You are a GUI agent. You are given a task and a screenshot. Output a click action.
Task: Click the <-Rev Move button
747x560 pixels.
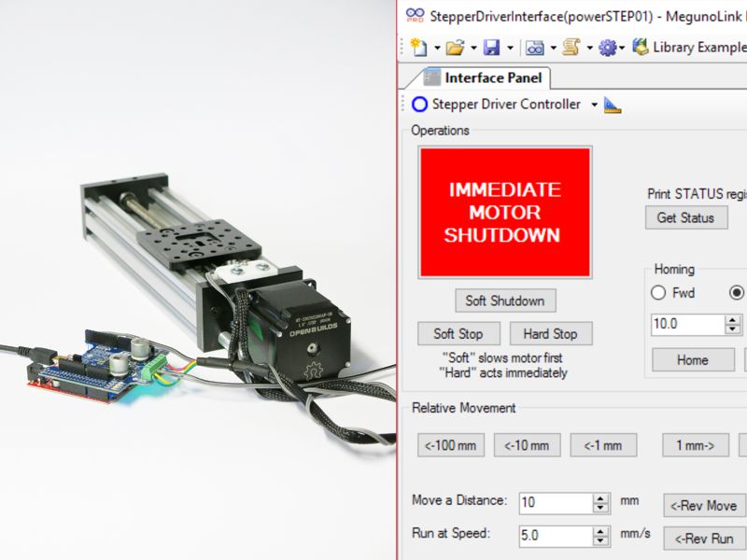click(704, 505)
